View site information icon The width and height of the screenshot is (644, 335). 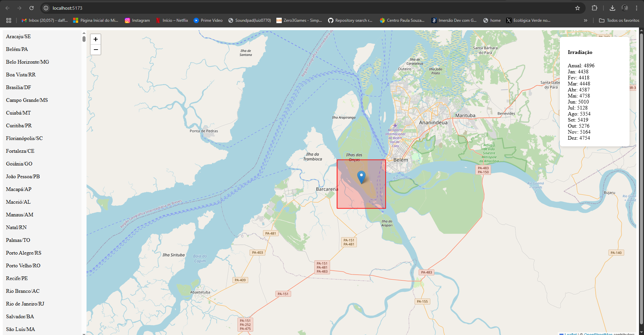click(46, 8)
